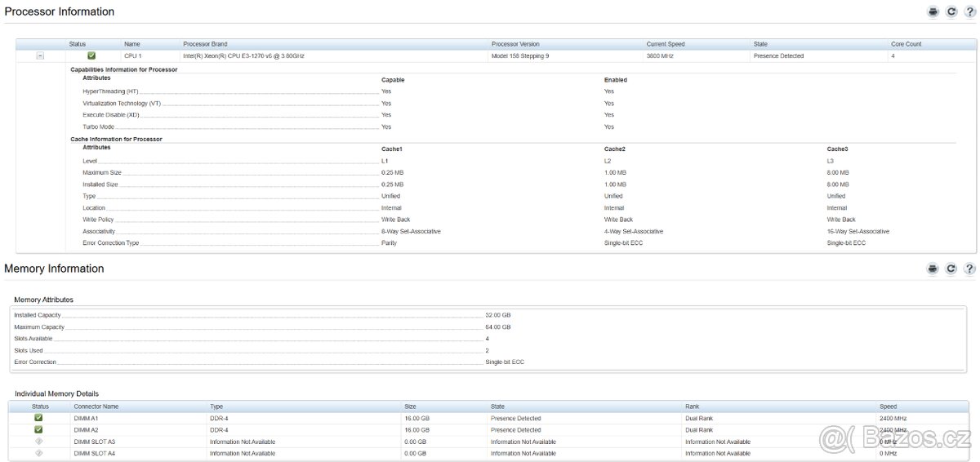Image resolution: width=980 pixels, height=462 pixels.
Task: Click the Cache Information for Processor heading
Action: [117, 139]
